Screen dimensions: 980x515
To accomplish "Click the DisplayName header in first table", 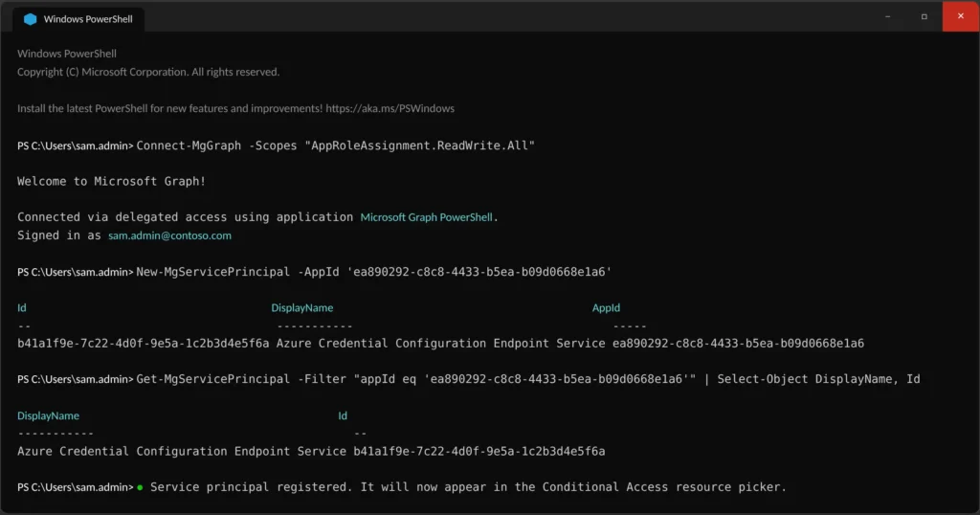I will pyautogui.click(x=301, y=307).
